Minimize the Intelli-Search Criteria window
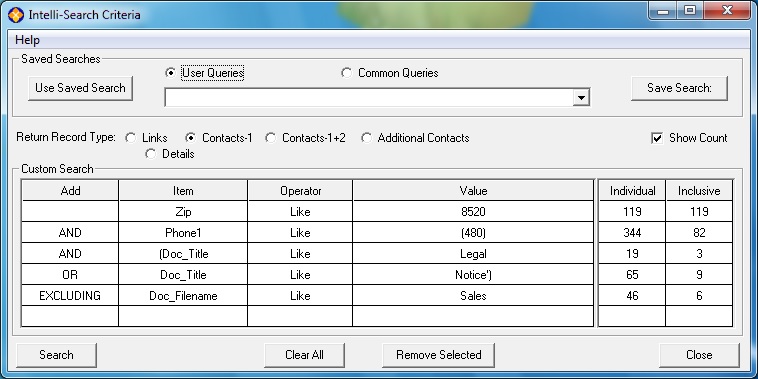 663,11
